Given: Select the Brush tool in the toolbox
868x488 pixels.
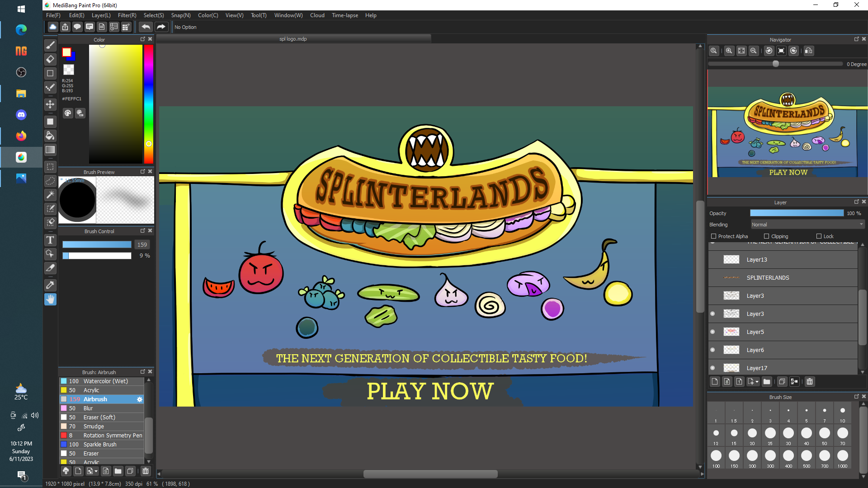Looking at the screenshot, I should (50, 45).
